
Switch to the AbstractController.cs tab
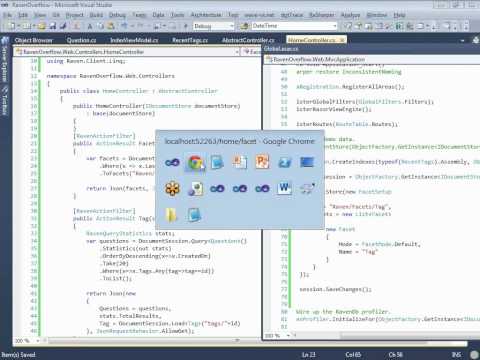tap(248, 40)
